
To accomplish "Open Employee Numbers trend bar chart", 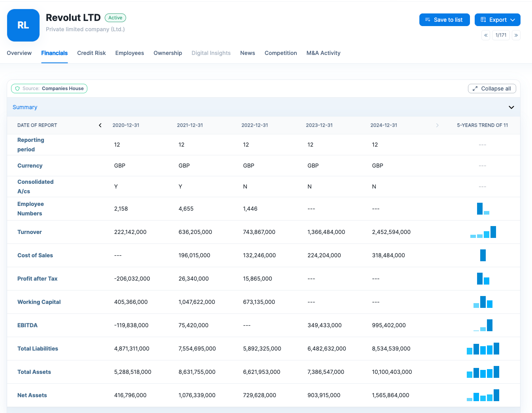I will [483, 209].
